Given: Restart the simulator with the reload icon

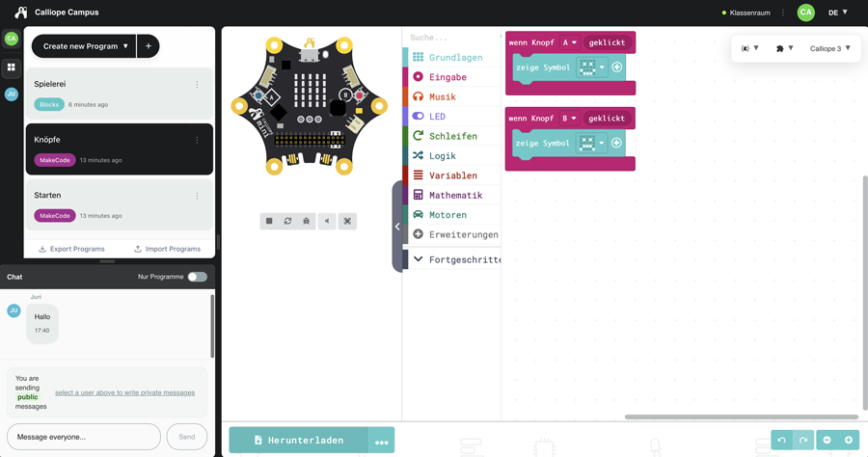Looking at the screenshot, I should [x=287, y=221].
